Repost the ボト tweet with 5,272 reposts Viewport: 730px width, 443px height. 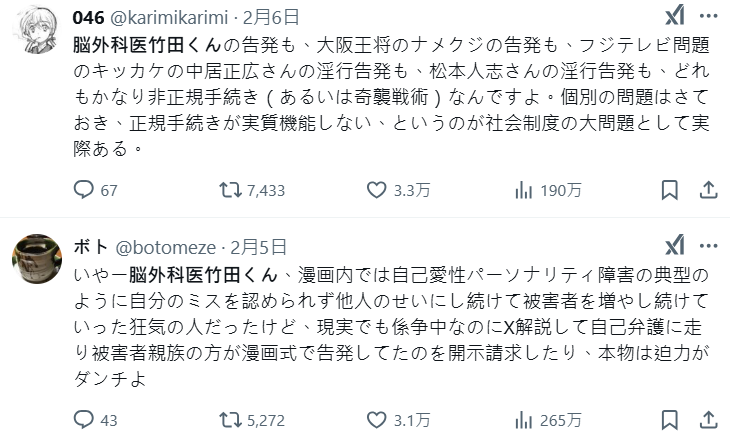pos(230,420)
